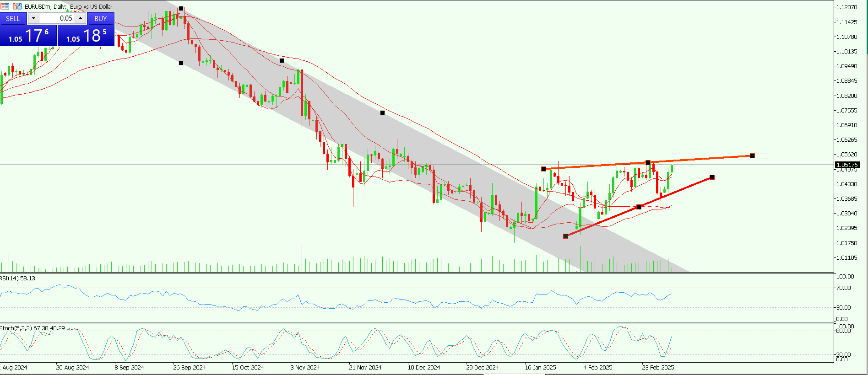The image size is (868, 375).
Task: Click the '20 Aug 2024' date label
Action: point(72,367)
